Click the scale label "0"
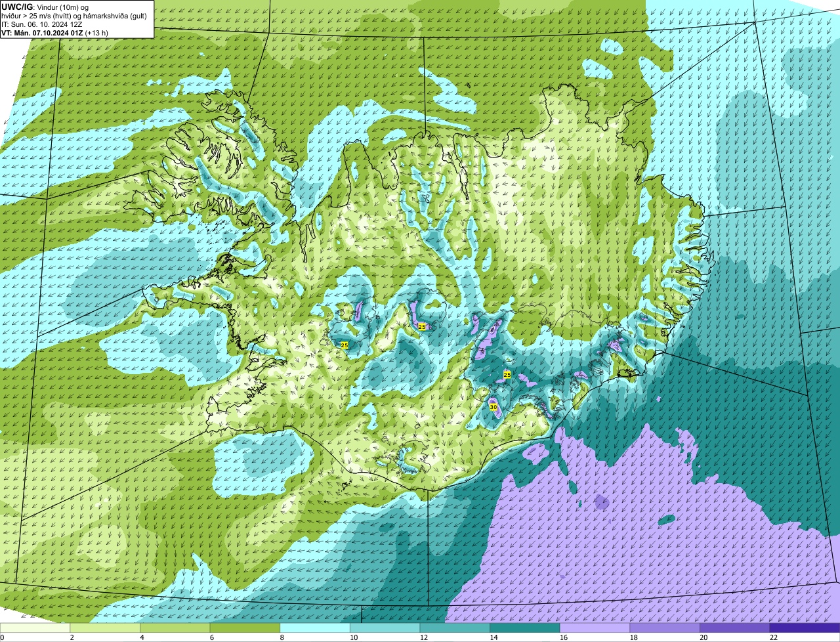The height and width of the screenshot is (642, 840). tap(2, 637)
